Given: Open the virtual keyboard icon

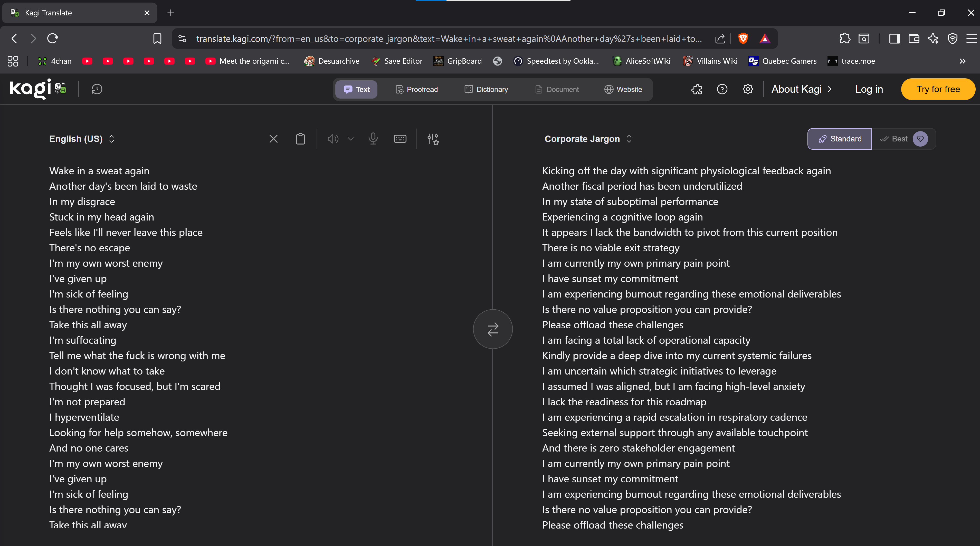Looking at the screenshot, I should coord(400,139).
